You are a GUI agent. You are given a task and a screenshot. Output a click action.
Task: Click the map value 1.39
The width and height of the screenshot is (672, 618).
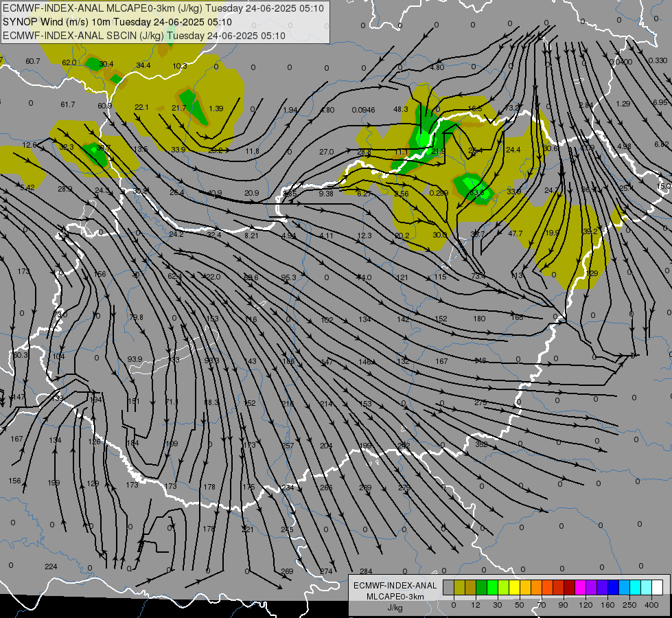216,108
